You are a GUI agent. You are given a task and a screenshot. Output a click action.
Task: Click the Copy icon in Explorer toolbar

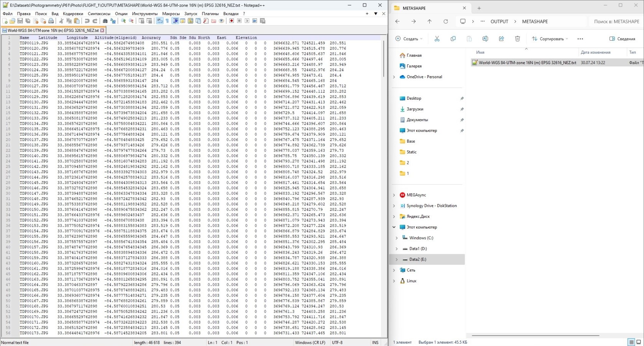(x=453, y=39)
